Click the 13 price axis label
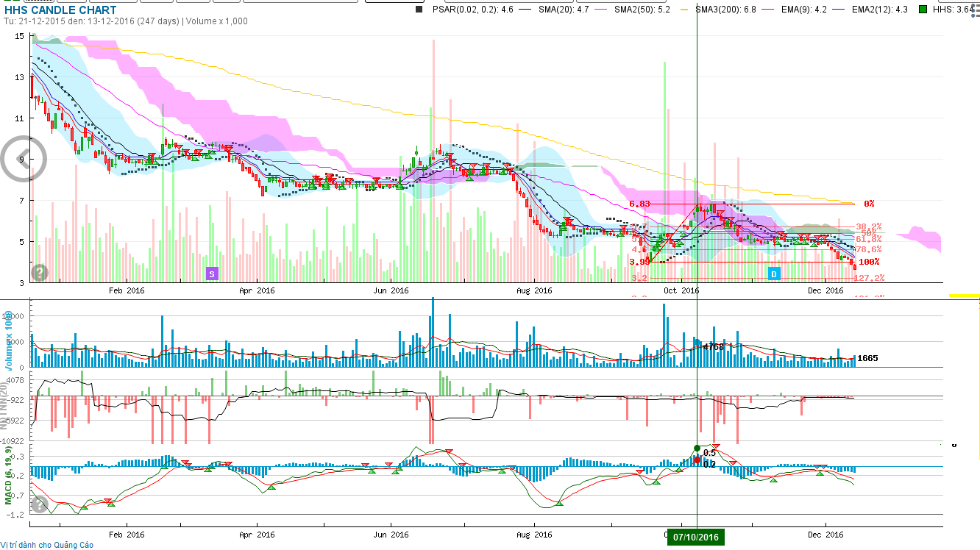 pos(20,77)
